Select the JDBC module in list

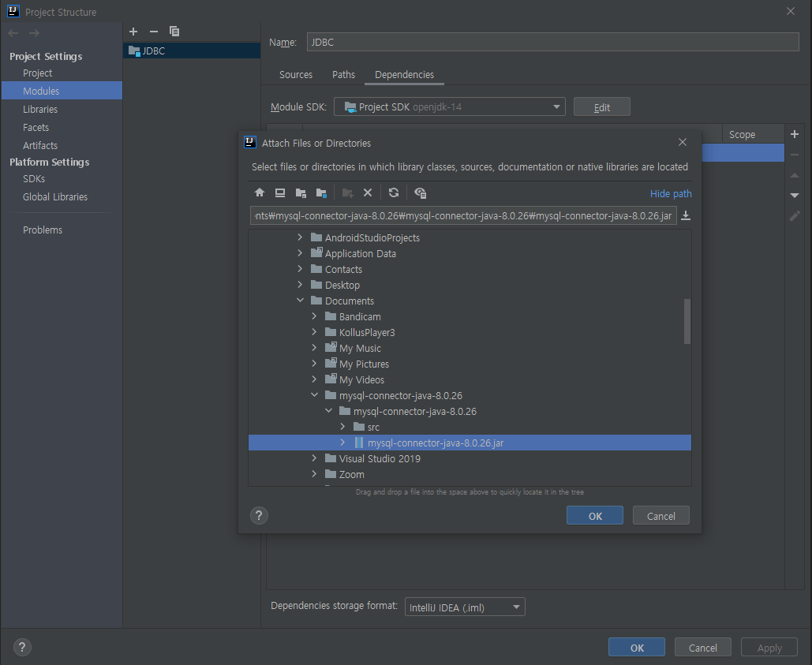192,50
